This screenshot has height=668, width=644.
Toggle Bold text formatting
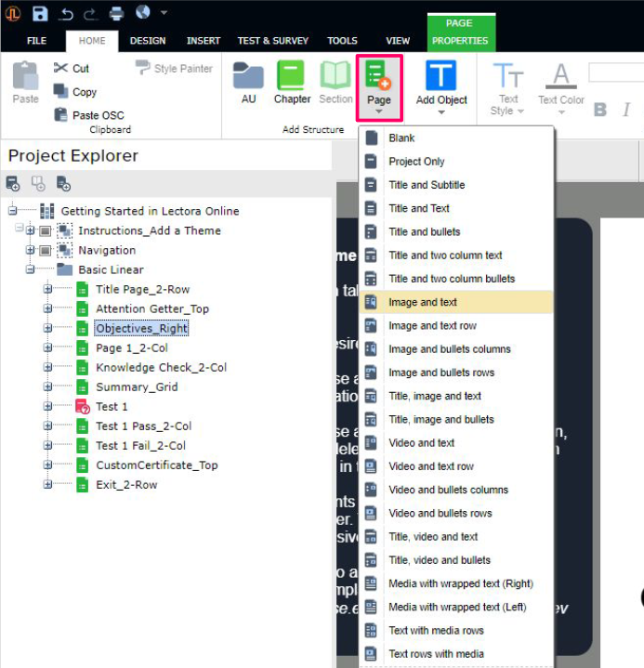(600, 110)
